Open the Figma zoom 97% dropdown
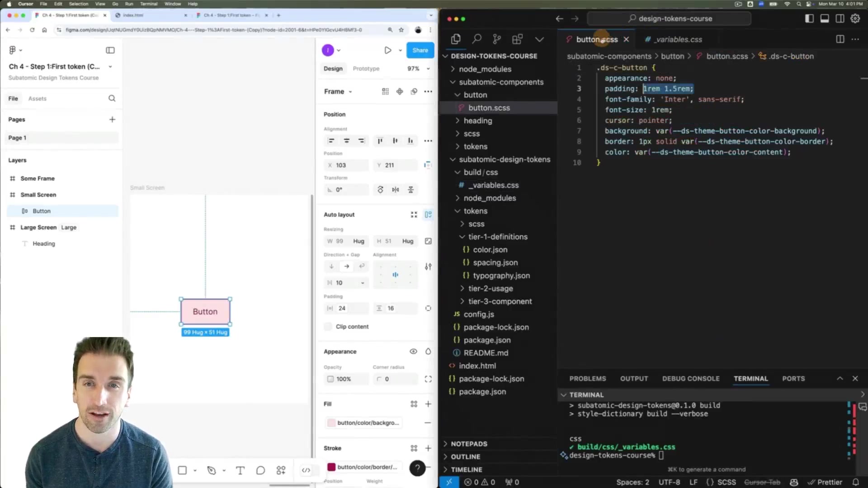This screenshot has width=868, height=488. [x=419, y=69]
